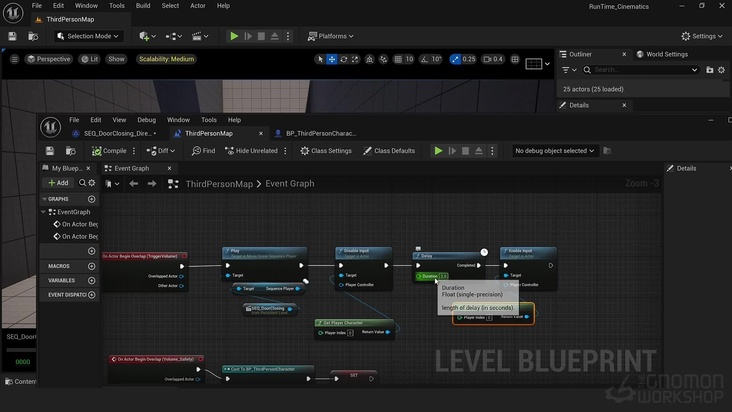Click the add plus icon next to GRAPHS
This screenshot has height=412, width=732.
click(x=91, y=199)
